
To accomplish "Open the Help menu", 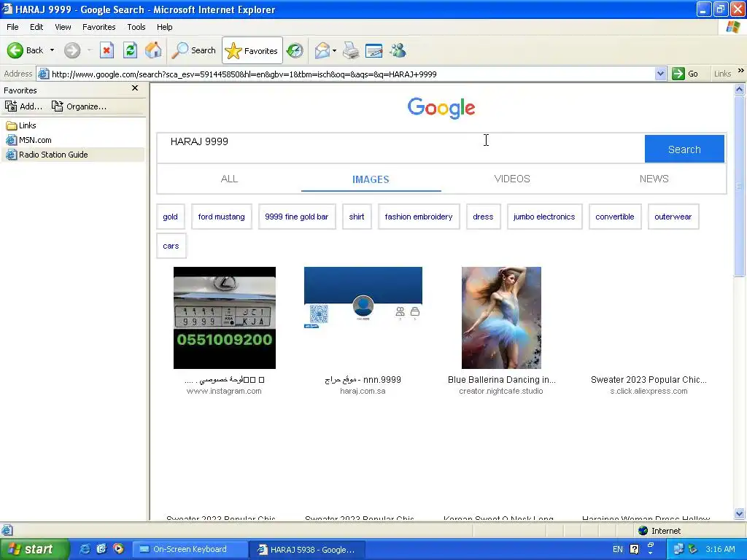I will tap(164, 27).
